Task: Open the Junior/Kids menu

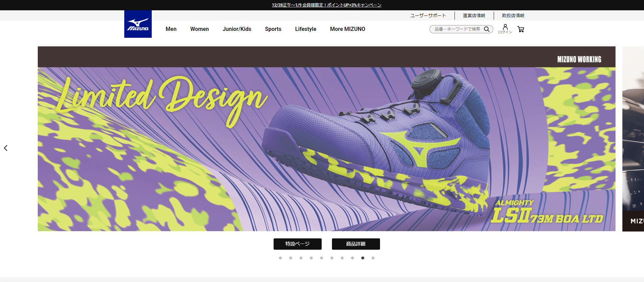Action: [x=237, y=29]
